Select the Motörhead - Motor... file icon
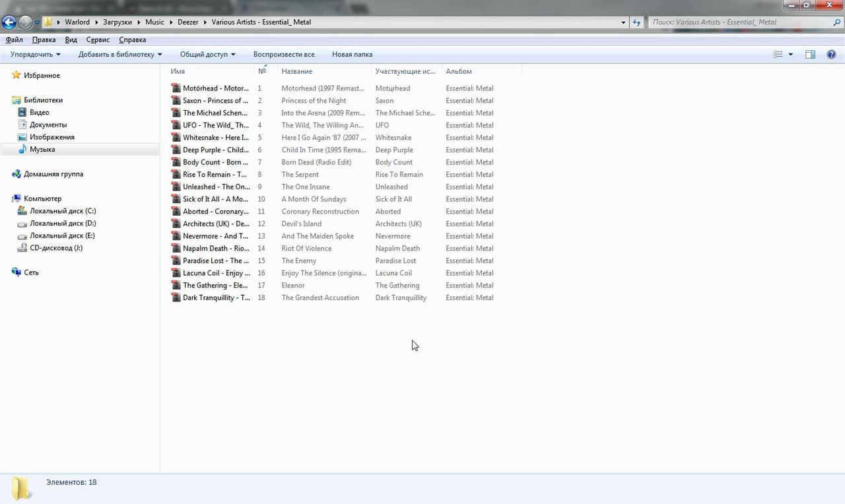 (x=176, y=88)
